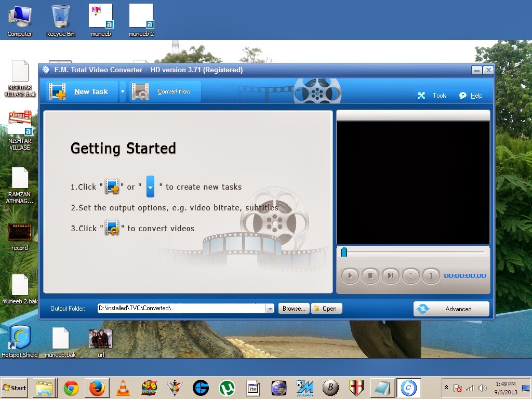Click the play button in preview panel
The image size is (532, 399).
(350, 276)
